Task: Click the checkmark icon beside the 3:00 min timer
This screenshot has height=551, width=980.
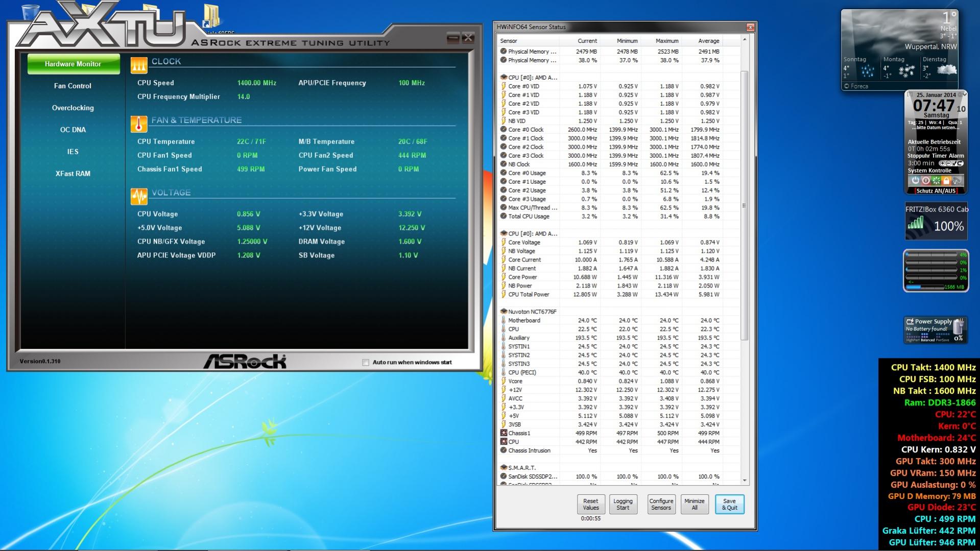Action: (954, 163)
